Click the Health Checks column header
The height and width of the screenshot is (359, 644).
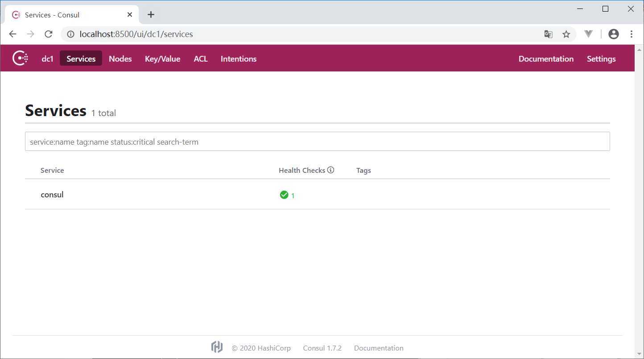tap(302, 170)
